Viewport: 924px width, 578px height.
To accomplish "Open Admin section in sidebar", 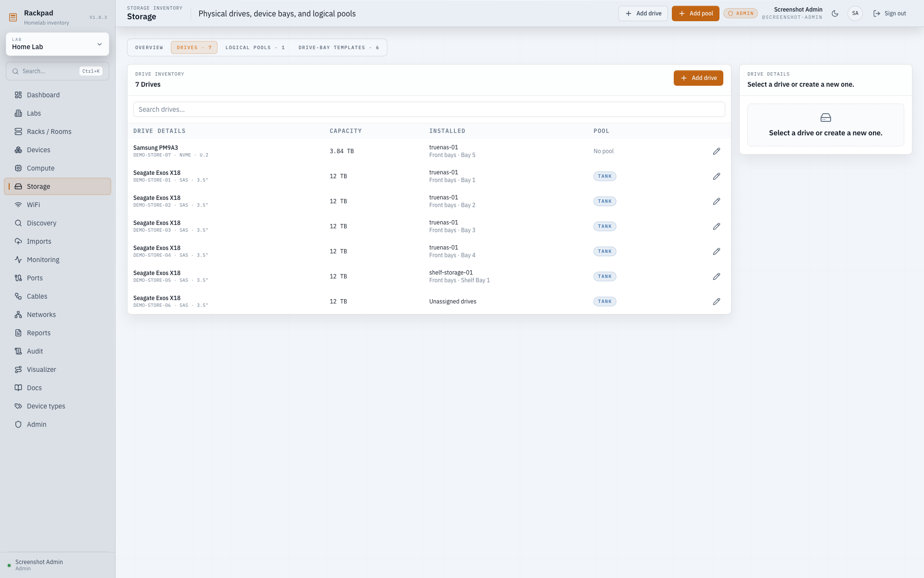I will point(57,424).
